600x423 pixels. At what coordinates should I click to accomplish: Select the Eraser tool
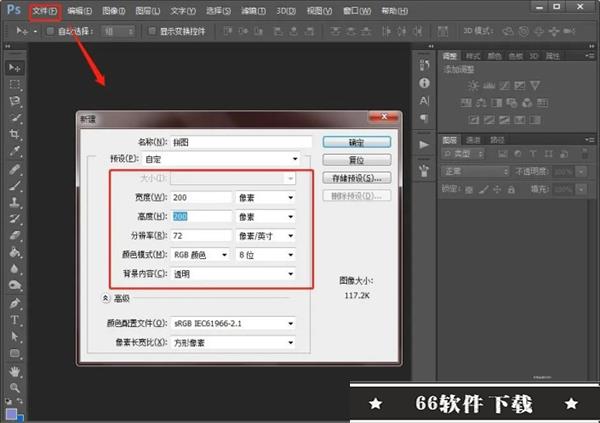[15, 235]
